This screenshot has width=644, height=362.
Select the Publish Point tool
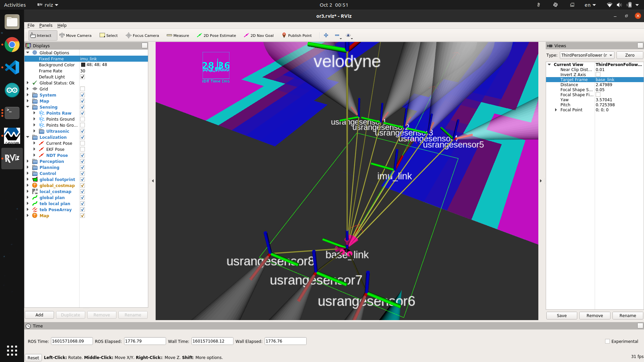tap(297, 36)
